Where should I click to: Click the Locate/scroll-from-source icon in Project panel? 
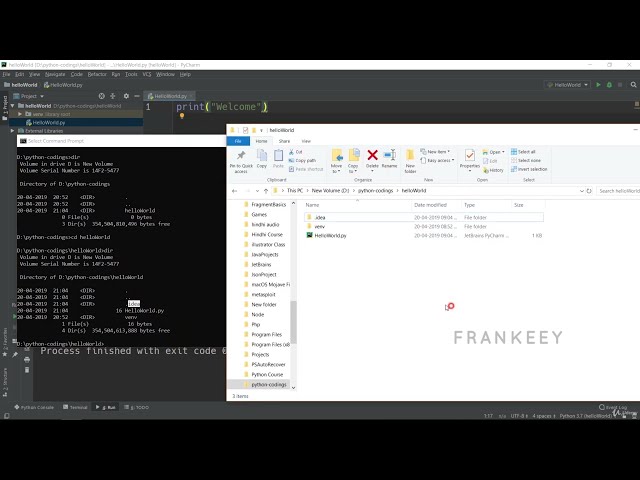102,96
